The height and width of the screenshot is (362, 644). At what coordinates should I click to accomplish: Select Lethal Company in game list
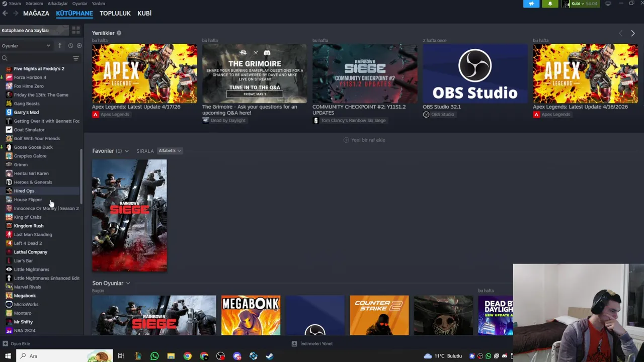31,252
